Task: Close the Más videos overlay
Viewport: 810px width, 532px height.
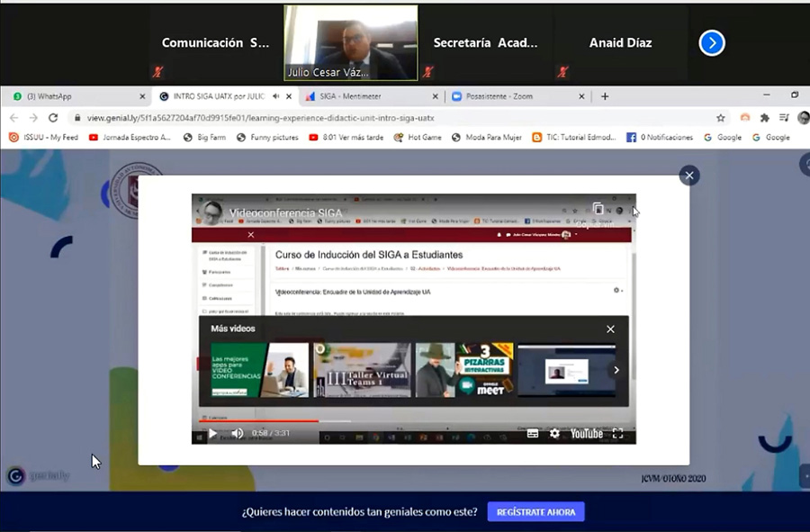Action: tap(610, 329)
